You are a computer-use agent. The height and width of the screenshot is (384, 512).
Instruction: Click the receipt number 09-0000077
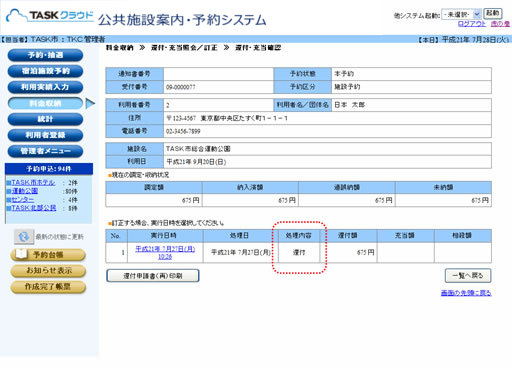181,87
